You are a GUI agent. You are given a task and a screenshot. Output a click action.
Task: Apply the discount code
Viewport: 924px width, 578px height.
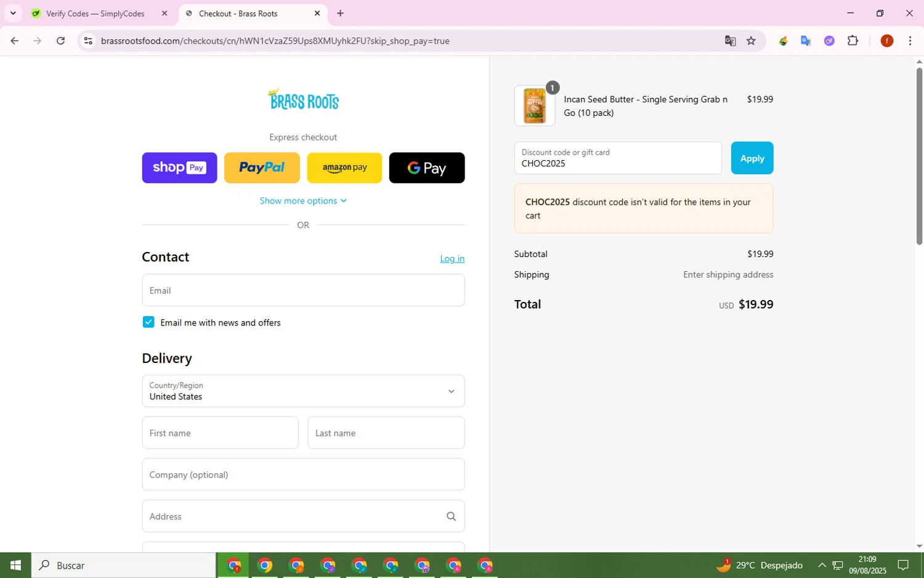752,158
